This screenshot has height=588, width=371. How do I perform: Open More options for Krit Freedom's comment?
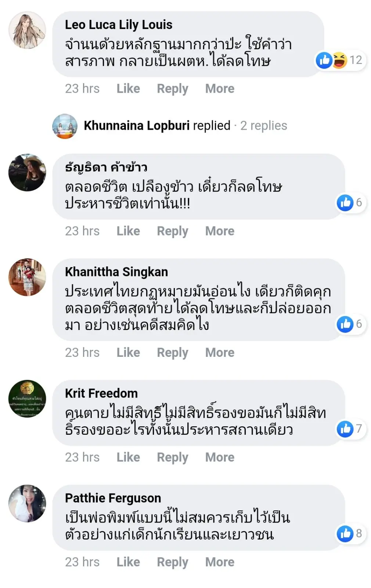point(220,457)
